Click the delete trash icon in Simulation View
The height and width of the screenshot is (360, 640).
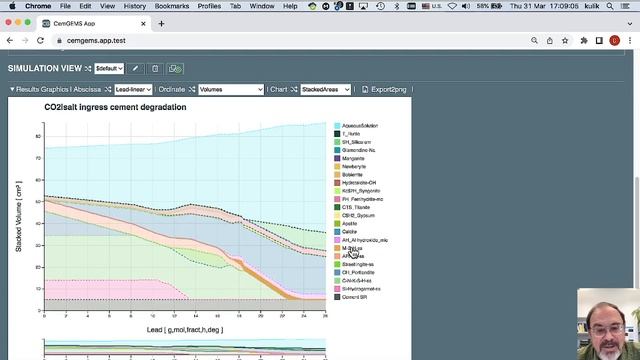pyautogui.click(x=155, y=69)
